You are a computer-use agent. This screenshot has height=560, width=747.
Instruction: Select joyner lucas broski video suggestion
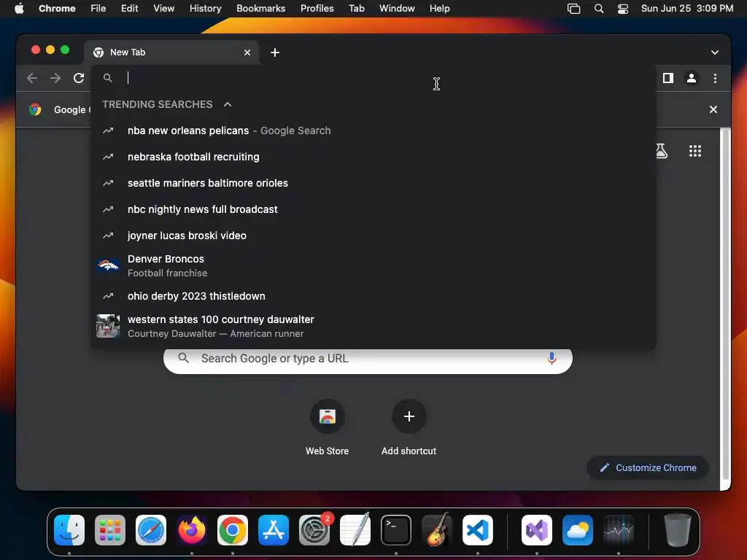click(373, 236)
